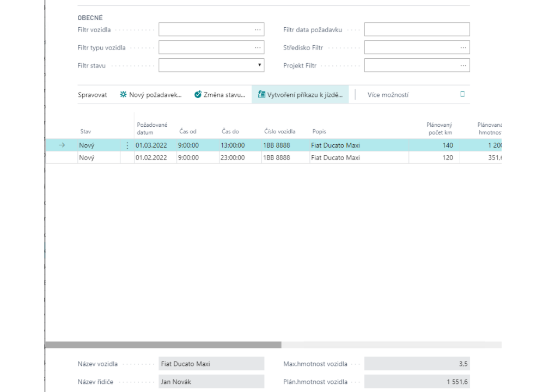Click the Změna stavu clock icon
This screenshot has width=555, height=392.
coord(198,94)
